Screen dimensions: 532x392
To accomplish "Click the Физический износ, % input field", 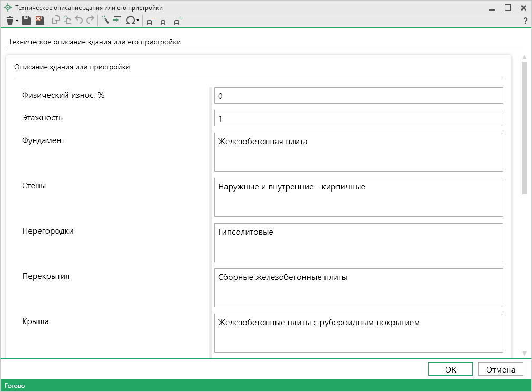I will pos(358,96).
